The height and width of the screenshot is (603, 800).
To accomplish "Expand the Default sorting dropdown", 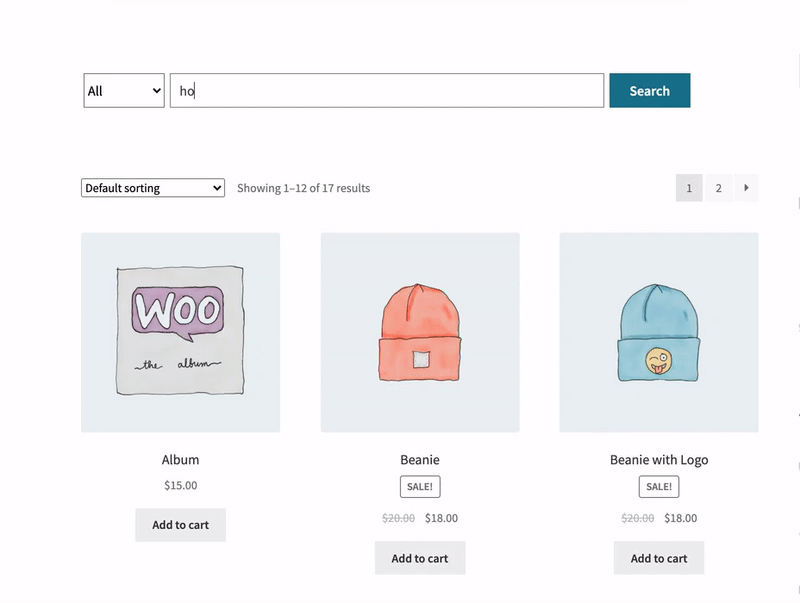I will coord(152,188).
